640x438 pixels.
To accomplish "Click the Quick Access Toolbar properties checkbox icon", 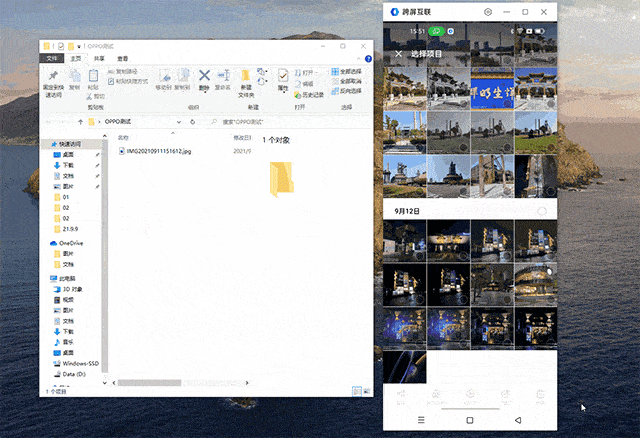I will coord(61,47).
